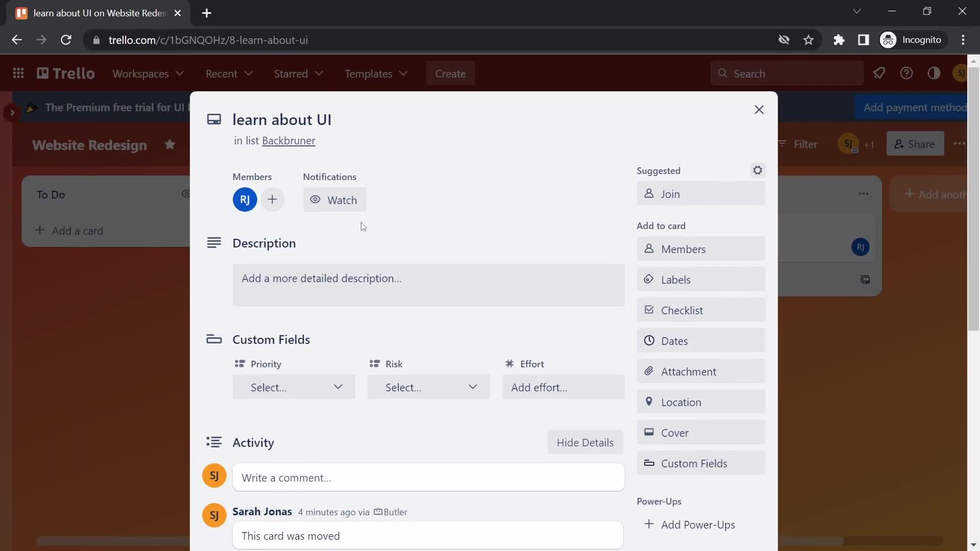The width and height of the screenshot is (980, 551).
Task: Click the Cover icon in Add to card
Action: point(648,432)
